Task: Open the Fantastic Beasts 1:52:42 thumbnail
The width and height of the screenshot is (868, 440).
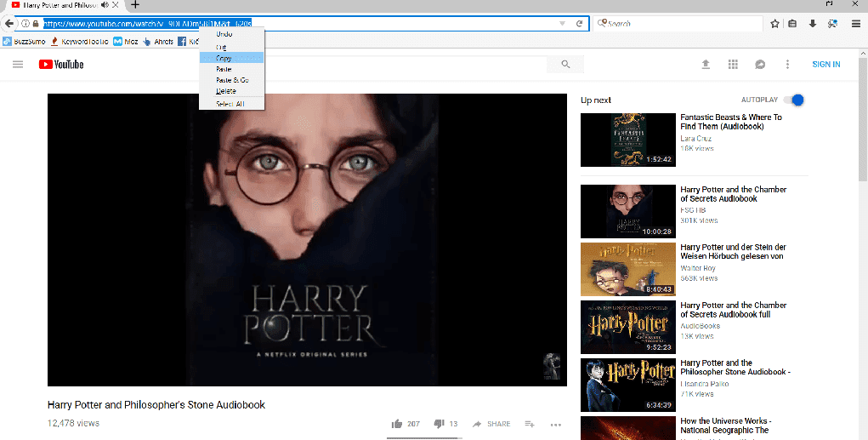Action: [627, 140]
